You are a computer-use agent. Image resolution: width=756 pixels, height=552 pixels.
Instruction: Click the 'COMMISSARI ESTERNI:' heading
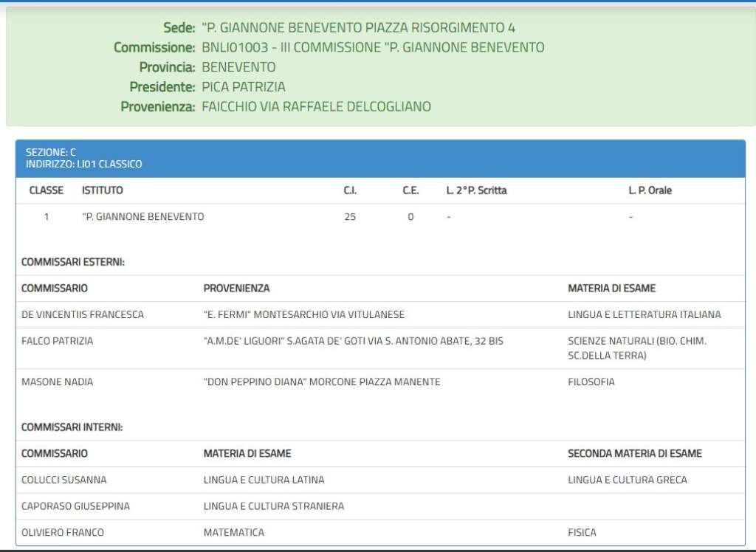coord(73,262)
